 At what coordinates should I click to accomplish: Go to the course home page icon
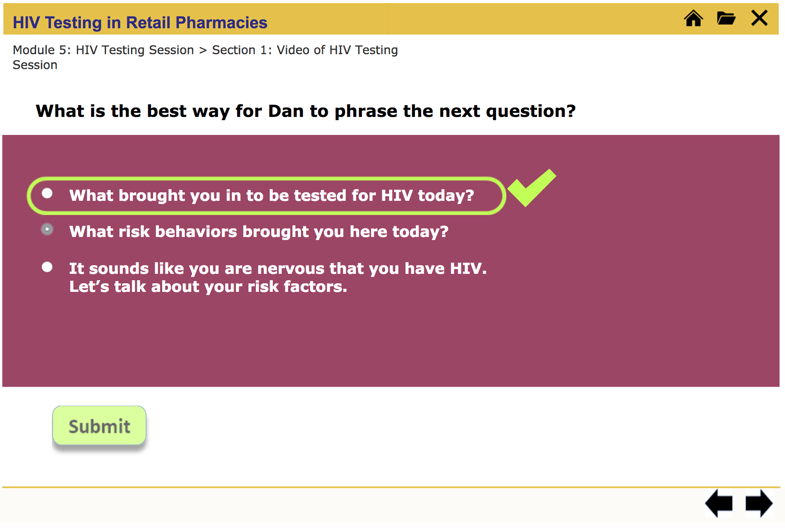pos(693,19)
